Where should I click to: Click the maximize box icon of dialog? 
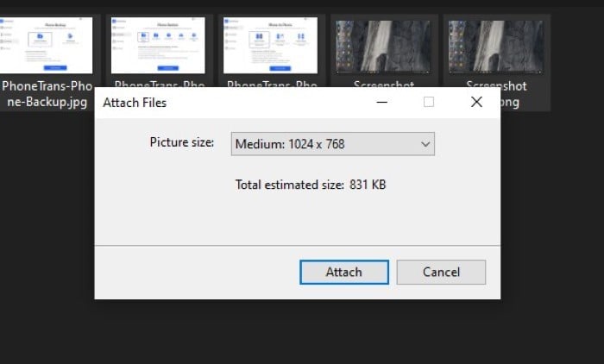click(429, 102)
